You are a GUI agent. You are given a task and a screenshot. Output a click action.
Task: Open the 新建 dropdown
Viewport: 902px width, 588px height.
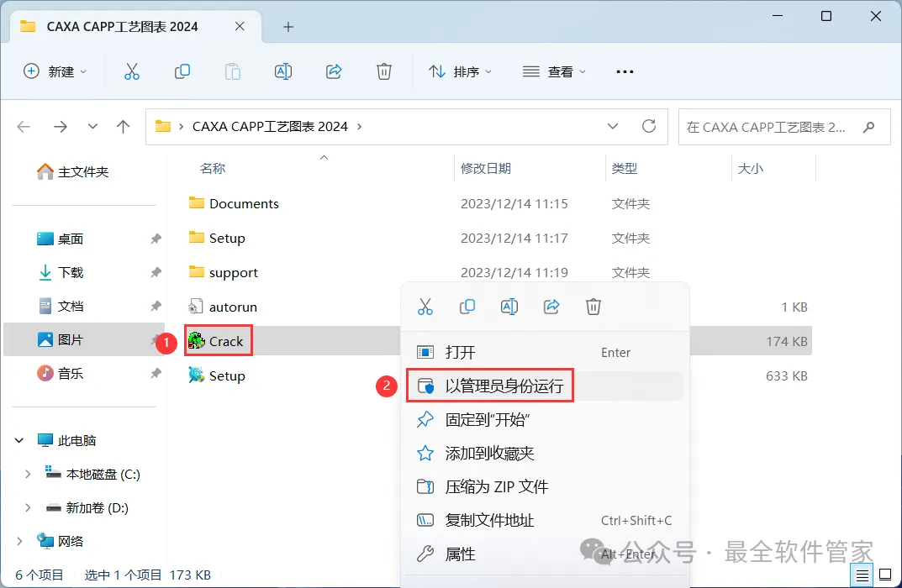(x=55, y=72)
